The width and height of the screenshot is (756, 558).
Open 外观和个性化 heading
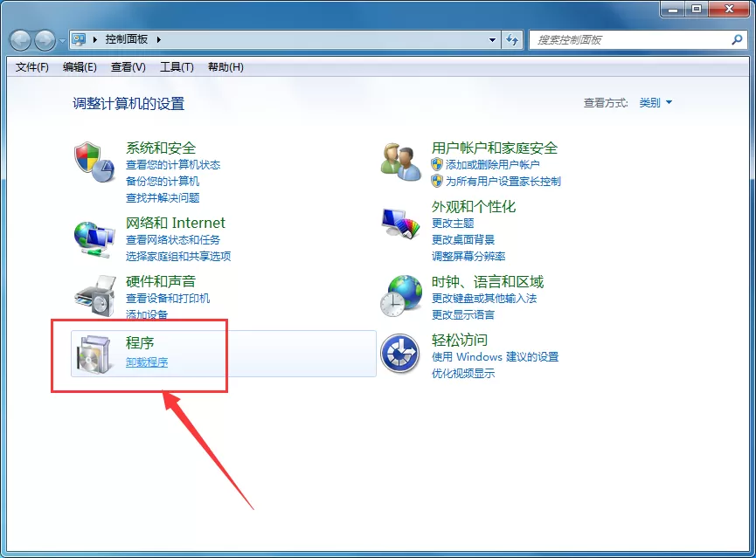(473, 207)
